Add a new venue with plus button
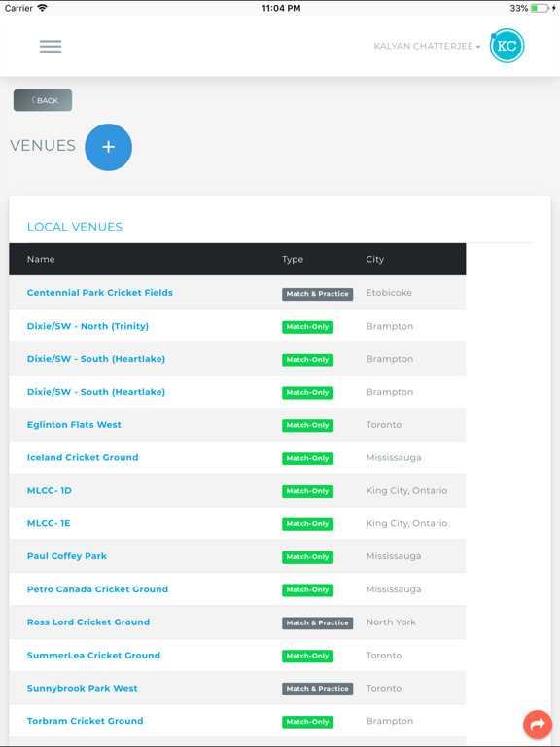 click(x=109, y=147)
